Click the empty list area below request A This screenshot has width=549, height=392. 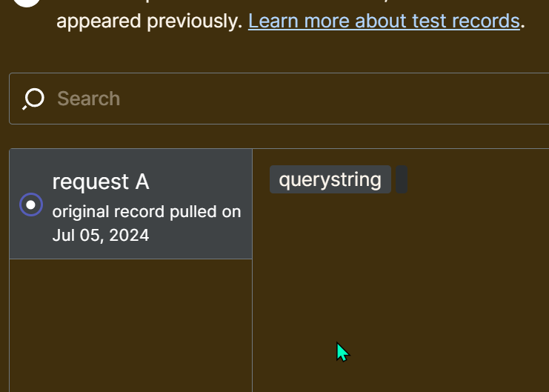point(131,325)
